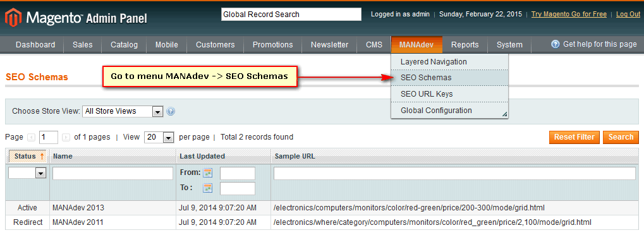The height and width of the screenshot is (235, 644).
Task: Click the store view help question icon
Action: point(171,111)
